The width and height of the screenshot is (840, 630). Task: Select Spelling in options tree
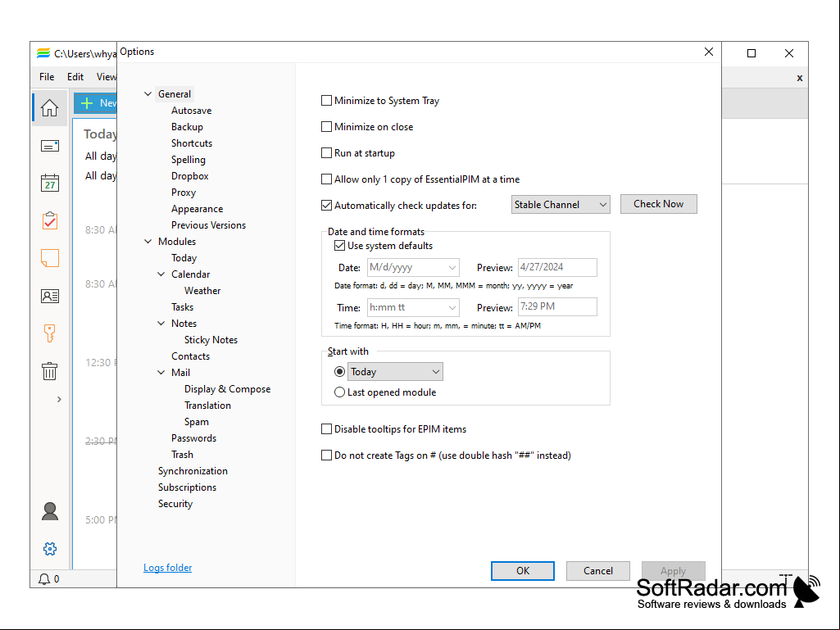(188, 159)
